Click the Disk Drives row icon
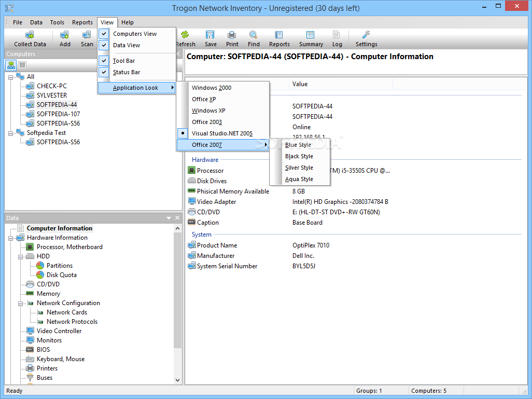Screen dimensions: 532x399 (192, 181)
